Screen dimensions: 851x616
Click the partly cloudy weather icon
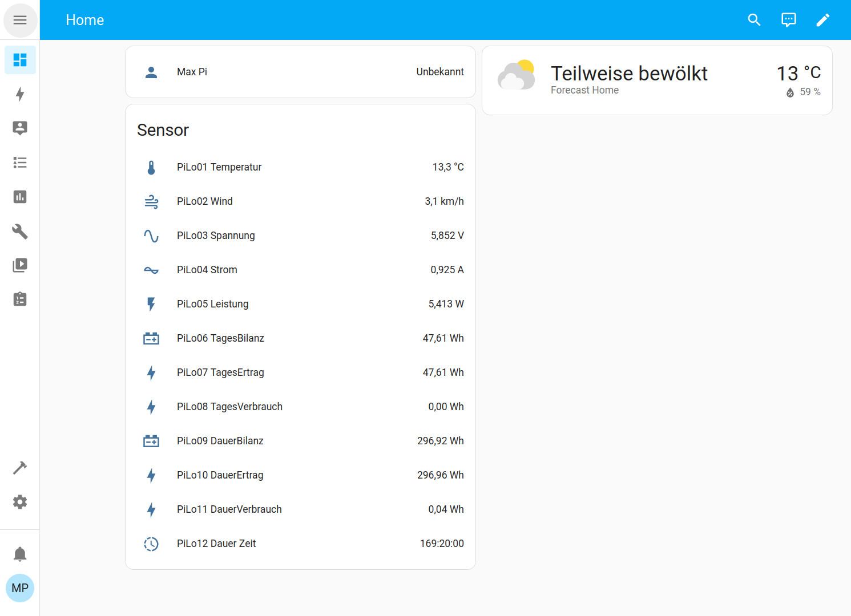(x=517, y=75)
